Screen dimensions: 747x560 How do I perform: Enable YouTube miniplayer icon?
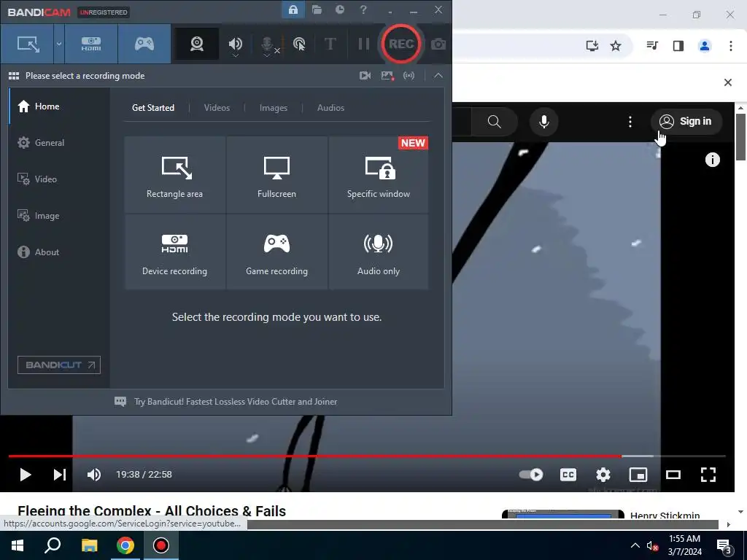pos(638,474)
